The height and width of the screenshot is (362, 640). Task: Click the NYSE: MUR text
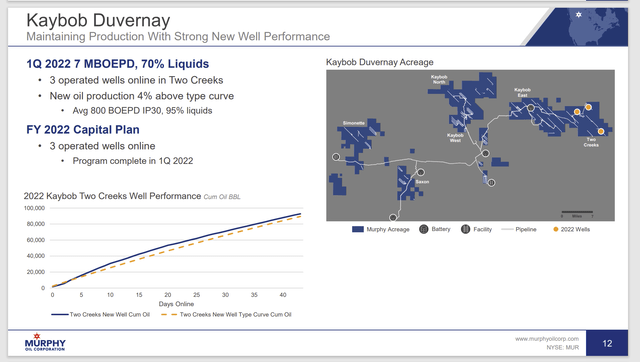click(562, 348)
